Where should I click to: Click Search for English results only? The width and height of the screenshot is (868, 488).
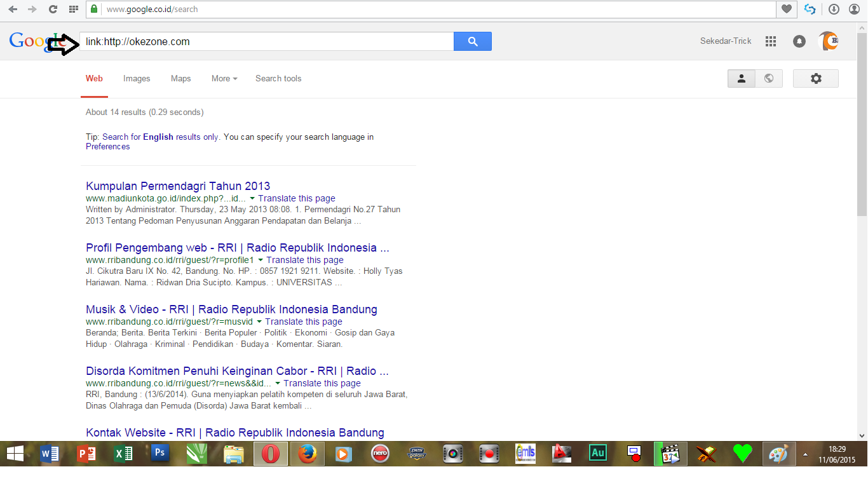pyautogui.click(x=160, y=137)
